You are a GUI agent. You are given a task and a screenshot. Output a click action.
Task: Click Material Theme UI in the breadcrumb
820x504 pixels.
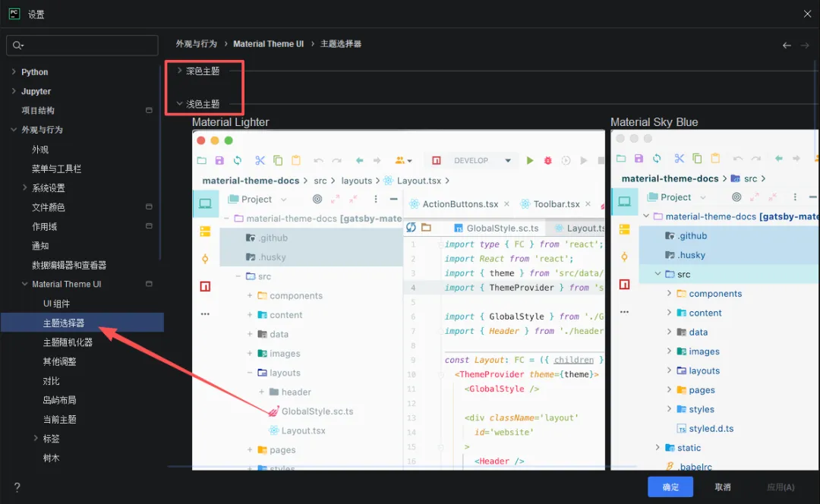pyautogui.click(x=268, y=44)
